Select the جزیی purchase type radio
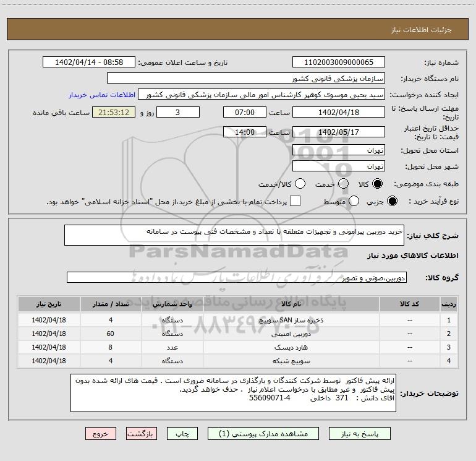476x461 pixels. 392,201
